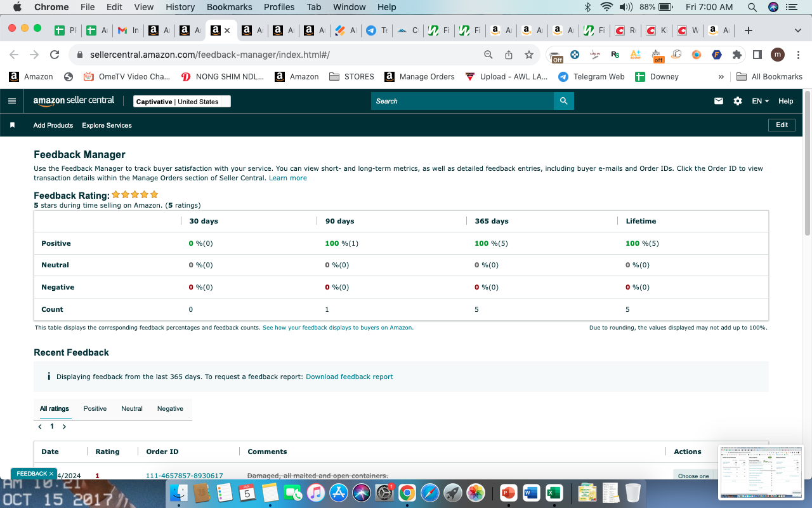Screen dimensions: 812x508
Task: Click the Seller Central search field
Action: pyautogui.click(x=462, y=101)
